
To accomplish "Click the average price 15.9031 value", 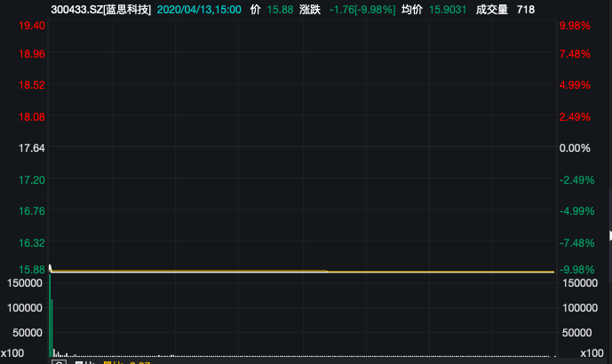I will point(448,10).
